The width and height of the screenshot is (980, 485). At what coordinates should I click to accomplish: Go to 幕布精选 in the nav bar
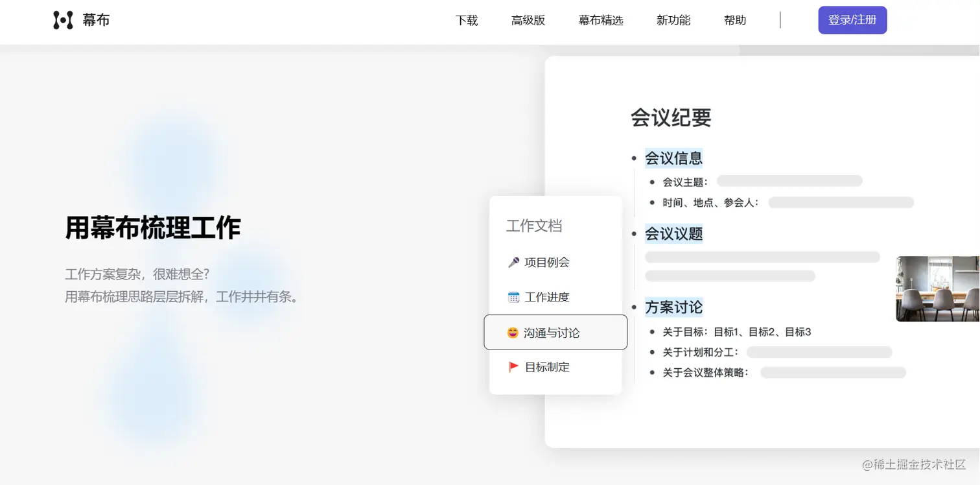click(601, 21)
